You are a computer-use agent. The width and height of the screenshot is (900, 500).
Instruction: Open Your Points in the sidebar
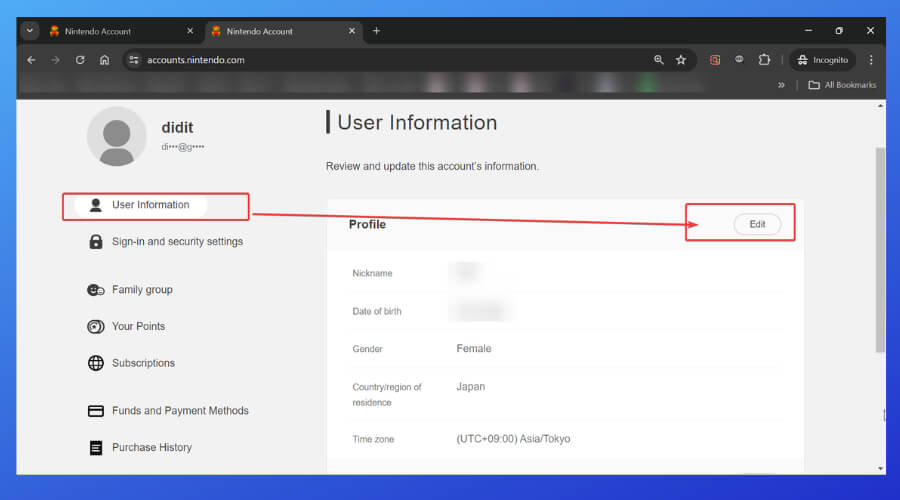138,326
